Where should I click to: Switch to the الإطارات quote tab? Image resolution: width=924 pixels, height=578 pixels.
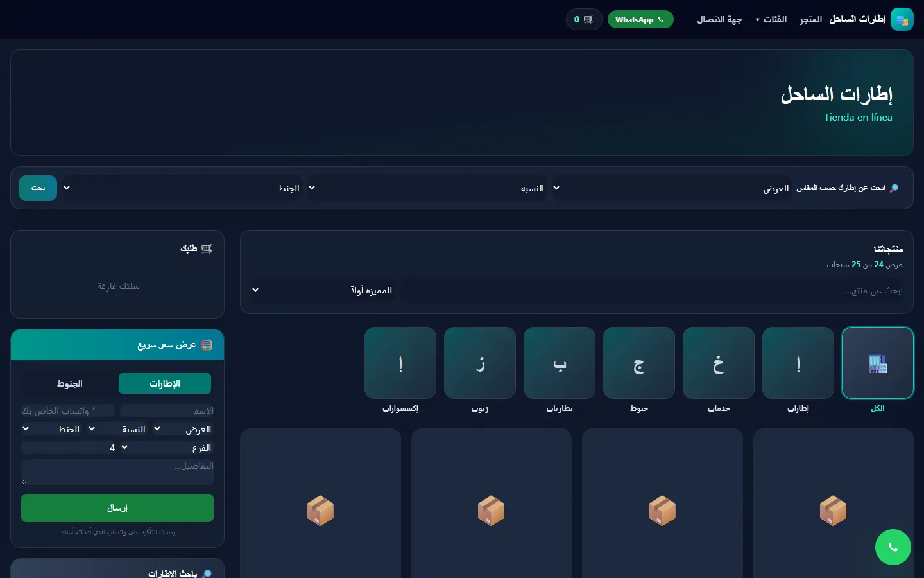tap(165, 383)
